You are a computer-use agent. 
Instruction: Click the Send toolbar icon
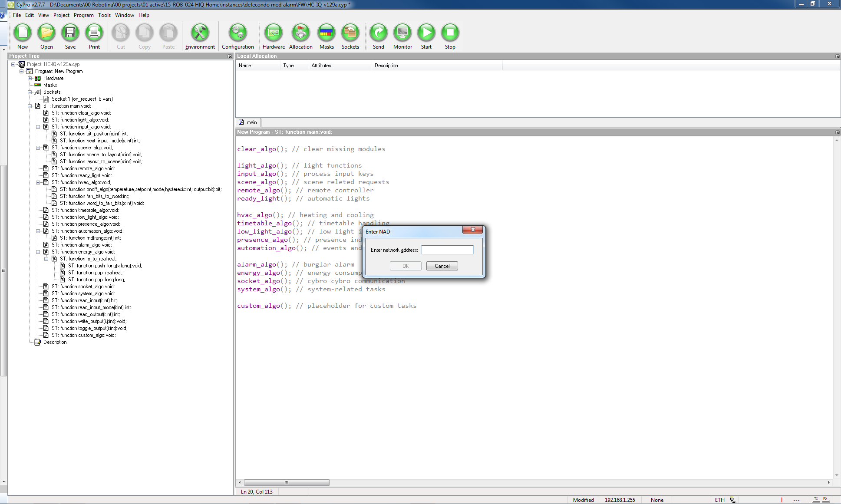[378, 33]
